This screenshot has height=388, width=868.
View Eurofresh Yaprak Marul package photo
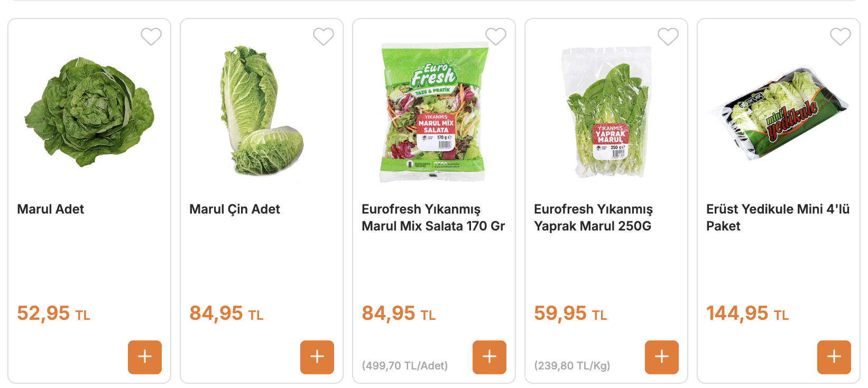click(606, 112)
